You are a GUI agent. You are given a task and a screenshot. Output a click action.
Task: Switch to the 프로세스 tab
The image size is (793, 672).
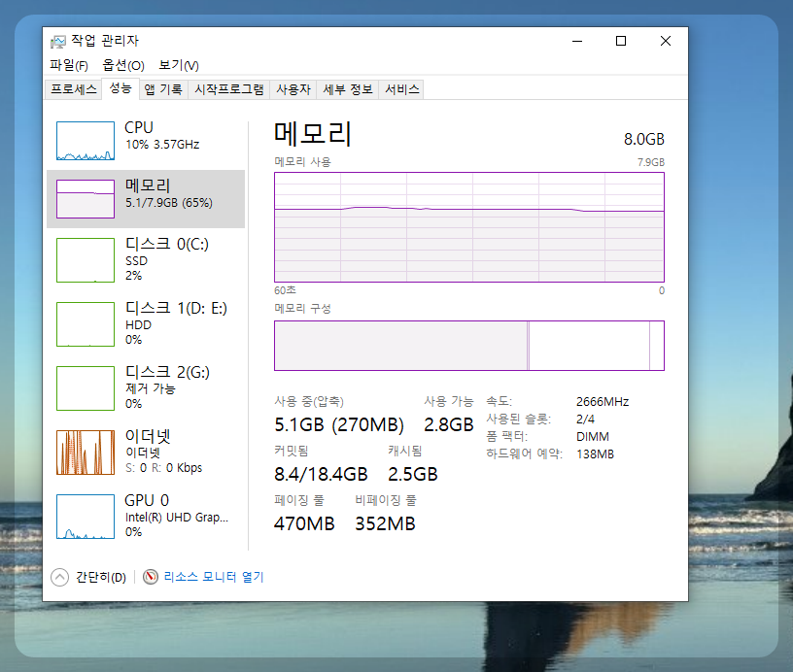pyautogui.click(x=73, y=89)
